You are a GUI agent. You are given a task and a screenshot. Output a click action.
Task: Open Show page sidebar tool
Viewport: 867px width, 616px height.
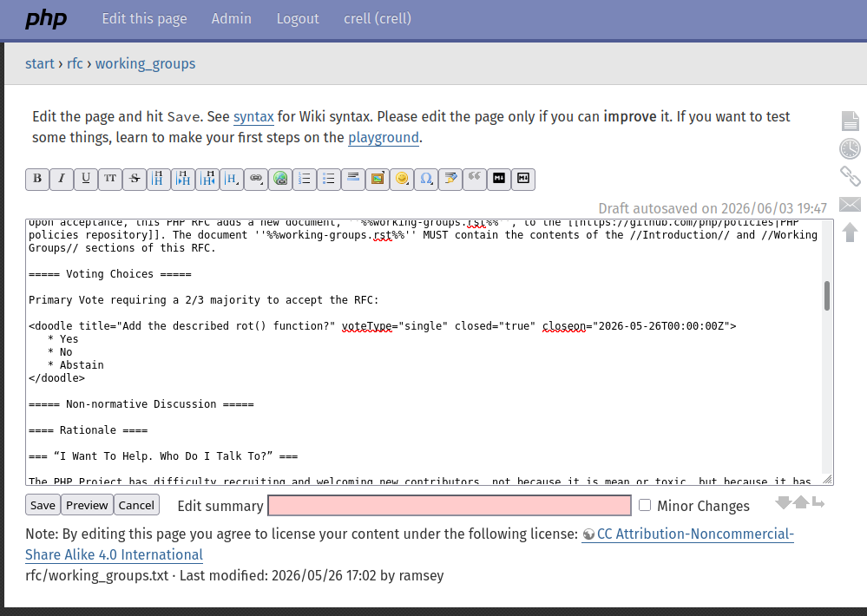click(850, 121)
